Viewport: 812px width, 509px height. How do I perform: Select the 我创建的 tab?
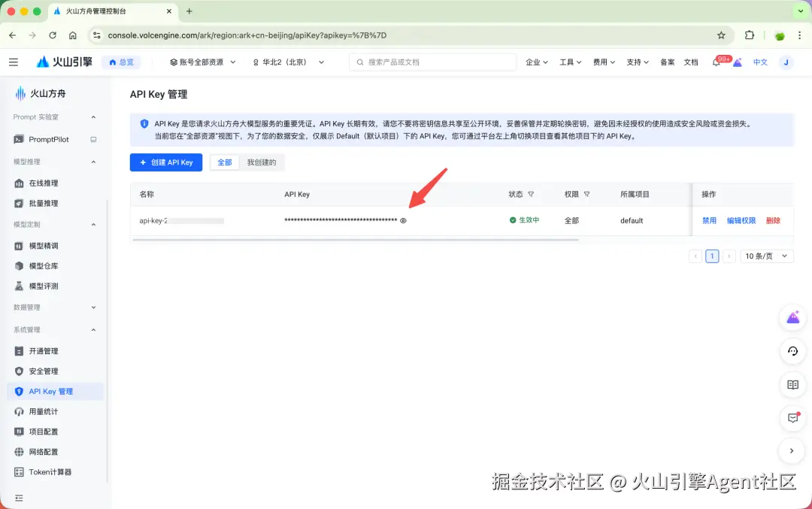[262, 162]
